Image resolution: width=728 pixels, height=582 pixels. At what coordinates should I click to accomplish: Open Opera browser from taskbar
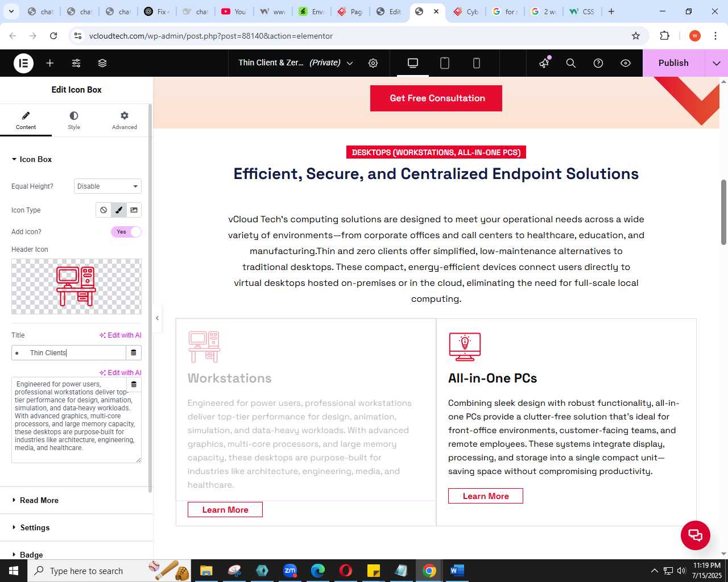[346, 571]
